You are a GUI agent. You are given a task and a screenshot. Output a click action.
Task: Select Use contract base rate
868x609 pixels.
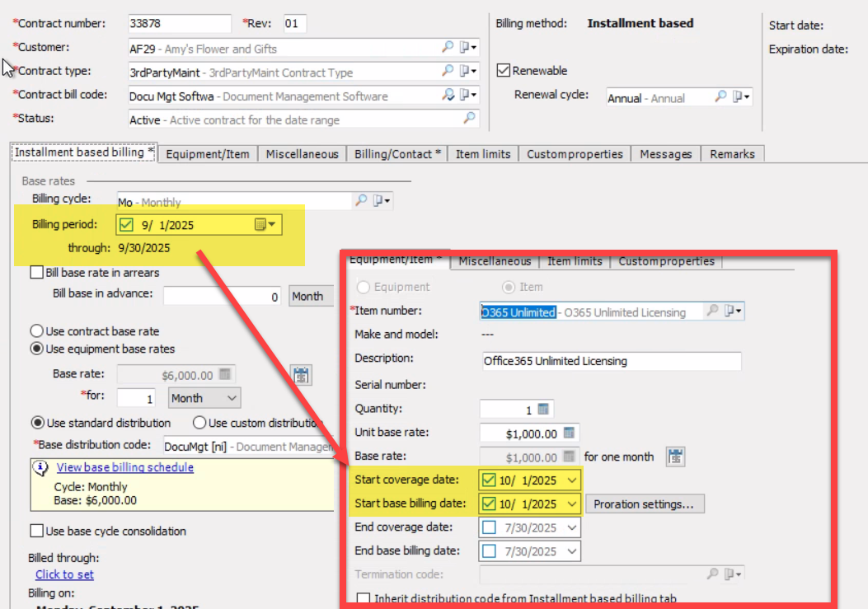coord(36,331)
